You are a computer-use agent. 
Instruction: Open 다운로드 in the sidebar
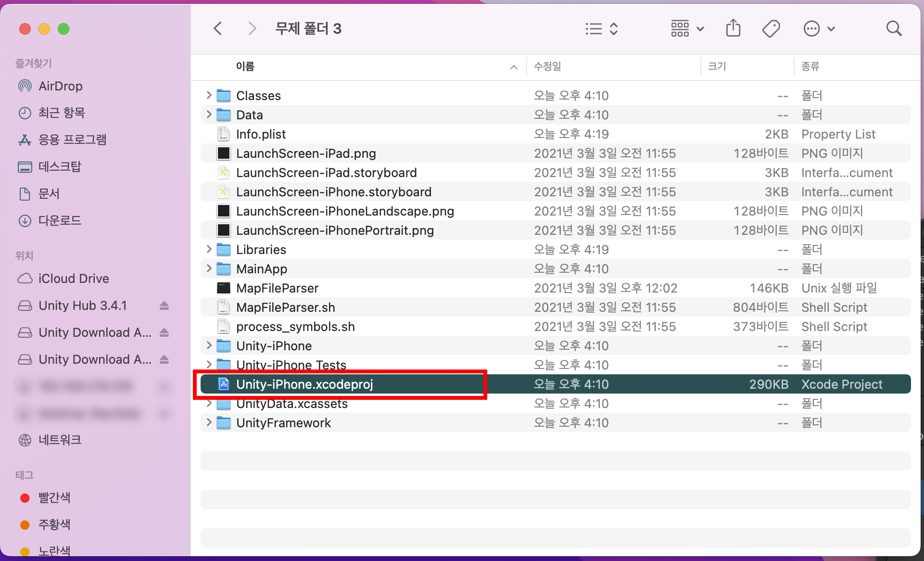(x=60, y=220)
